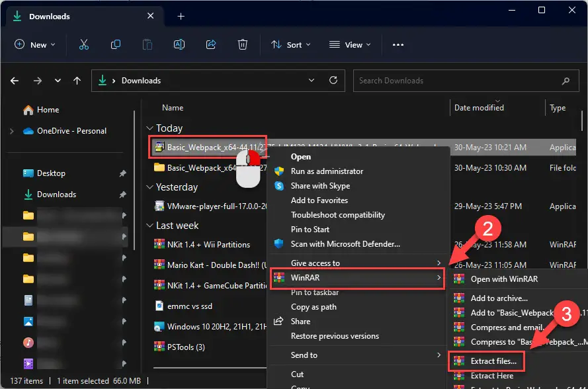Add a new tab with plus button
The width and height of the screenshot is (588, 389).
181,16
